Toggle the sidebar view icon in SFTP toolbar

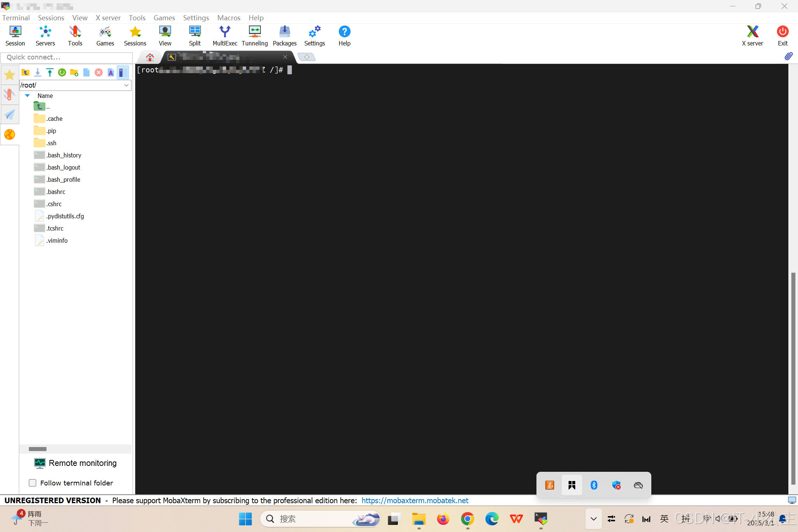click(123, 72)
